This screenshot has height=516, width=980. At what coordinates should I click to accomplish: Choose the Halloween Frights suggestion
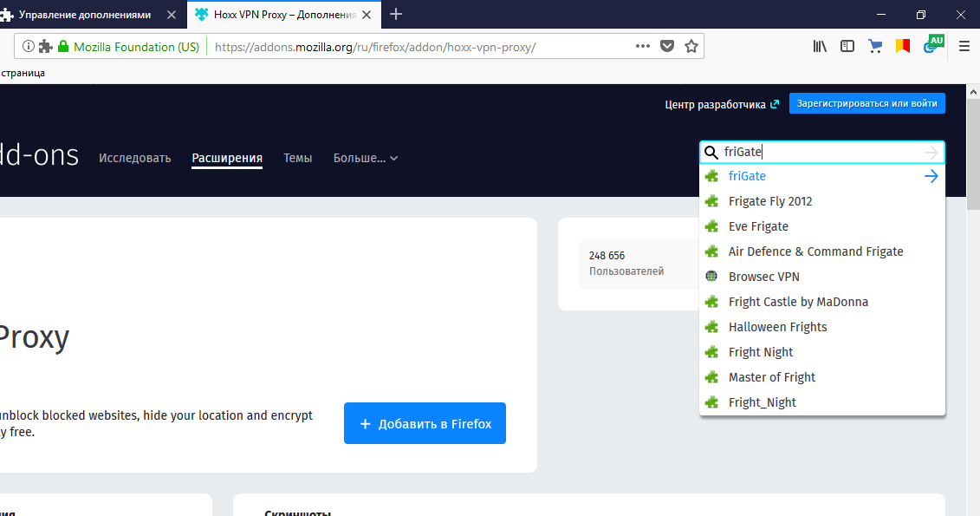(x=822, y=327)
